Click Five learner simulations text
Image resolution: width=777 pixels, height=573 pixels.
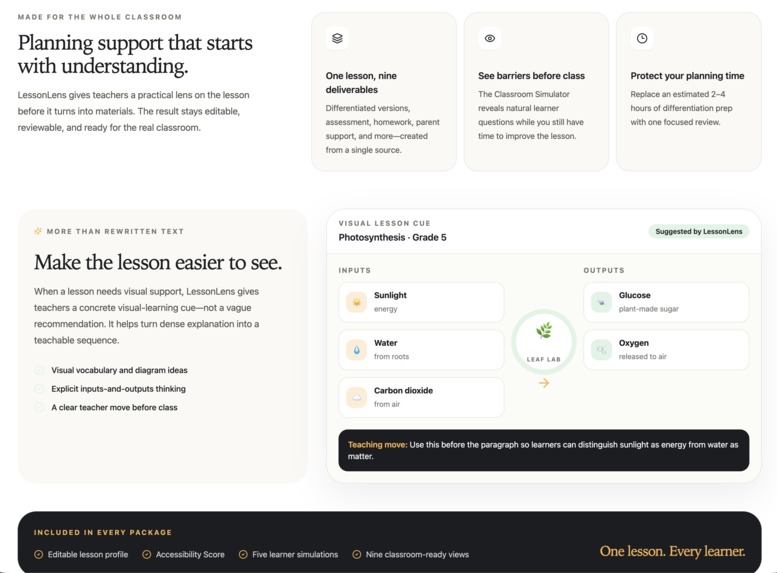coord(295,555)
